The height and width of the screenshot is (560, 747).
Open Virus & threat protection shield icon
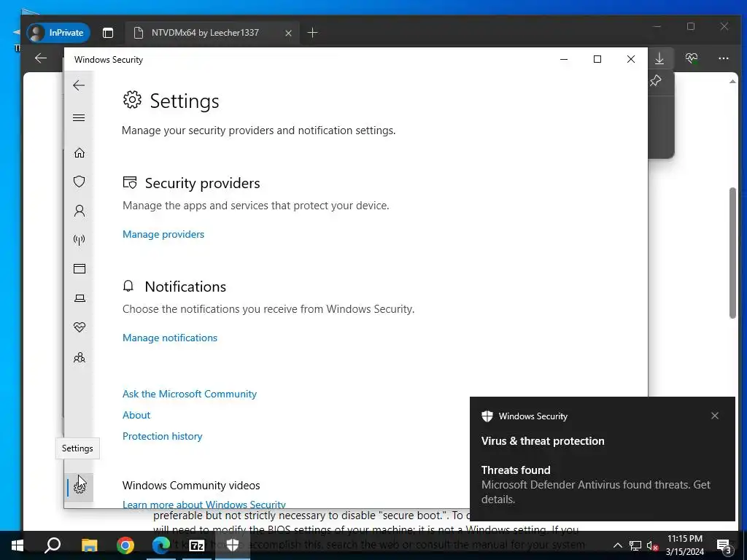point(79,182)
